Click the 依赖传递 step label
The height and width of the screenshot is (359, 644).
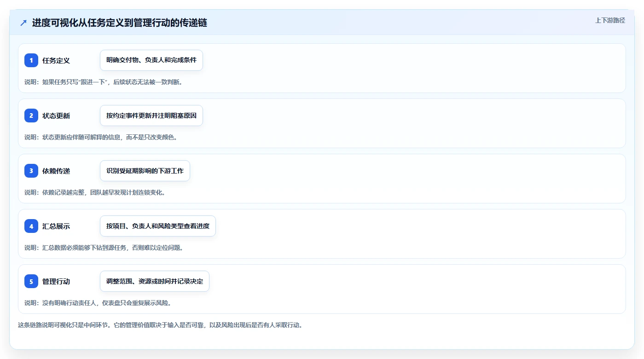[56, 171]
